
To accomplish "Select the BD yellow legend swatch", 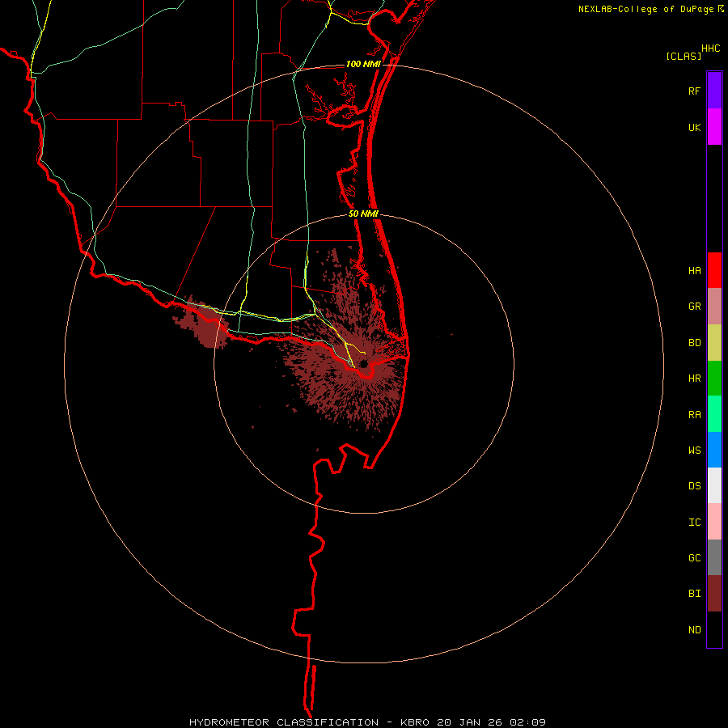I will [714, 343].
